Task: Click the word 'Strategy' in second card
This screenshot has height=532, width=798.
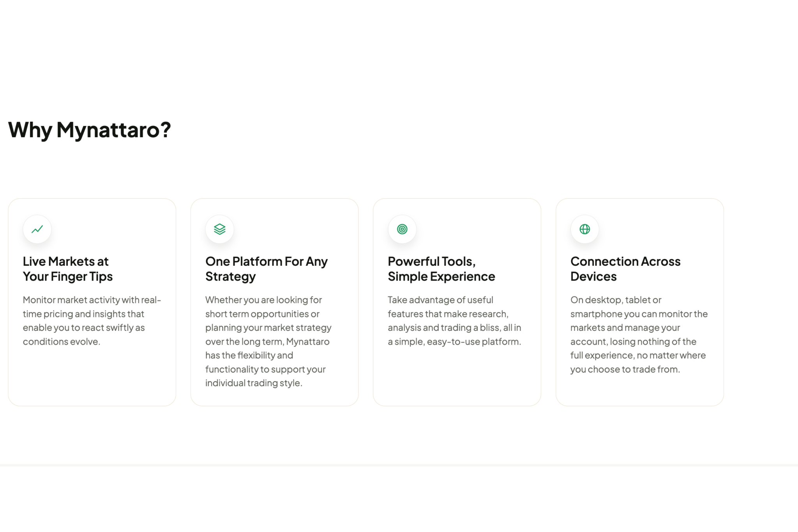Action: point(230,277)
